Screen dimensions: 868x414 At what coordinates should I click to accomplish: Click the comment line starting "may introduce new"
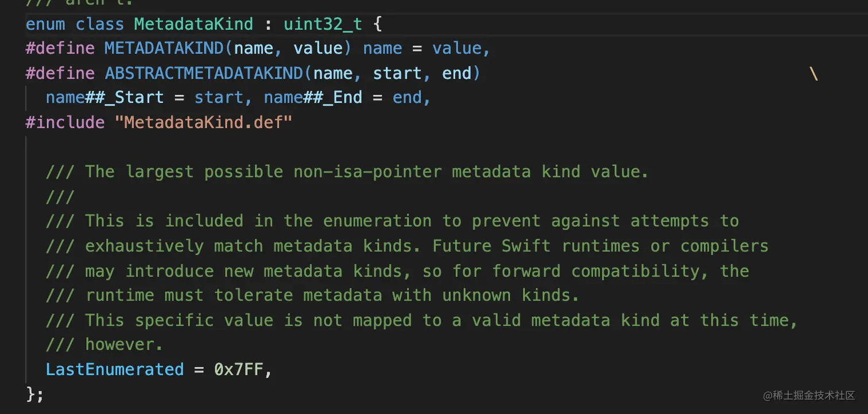pos(397,270)
